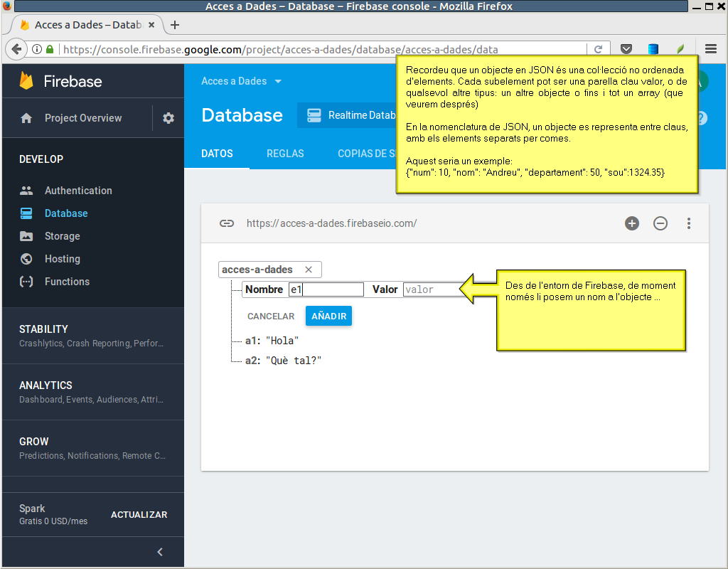Expand the Grow section
Viewport: 728px width, 569px height.
click(93, 448)
